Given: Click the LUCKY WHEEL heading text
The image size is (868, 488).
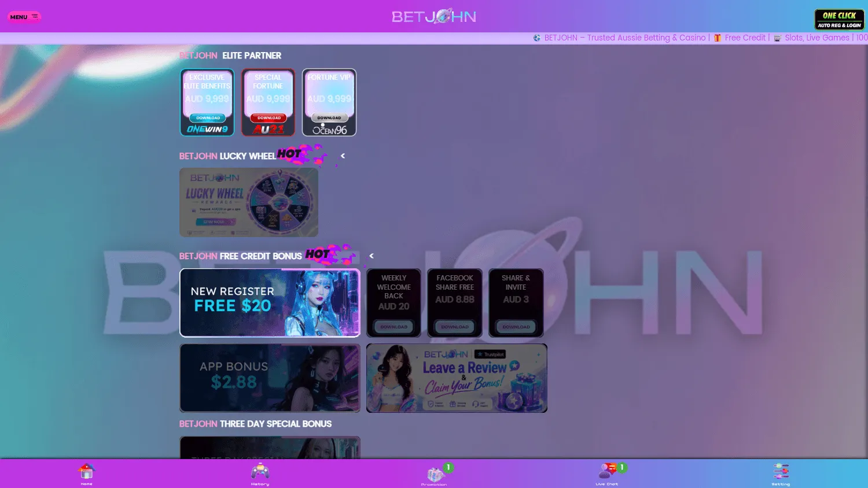Looking at the screenshot, I should coord(248,156).
